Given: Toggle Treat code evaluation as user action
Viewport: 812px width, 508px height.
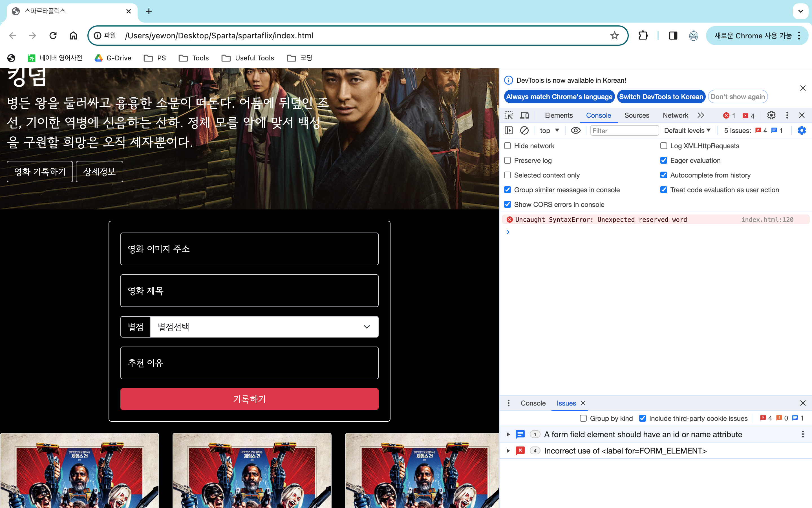Looking at the screenshot, I should [664, 190].
